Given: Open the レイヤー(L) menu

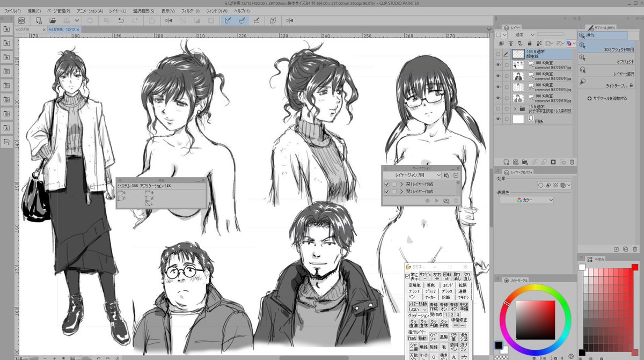Looking at the screenshot, I should point(117,11).
